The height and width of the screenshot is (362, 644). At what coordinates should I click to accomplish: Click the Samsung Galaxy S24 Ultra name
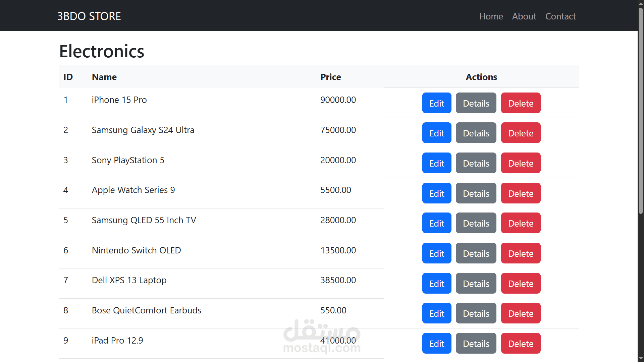[143, 130]
